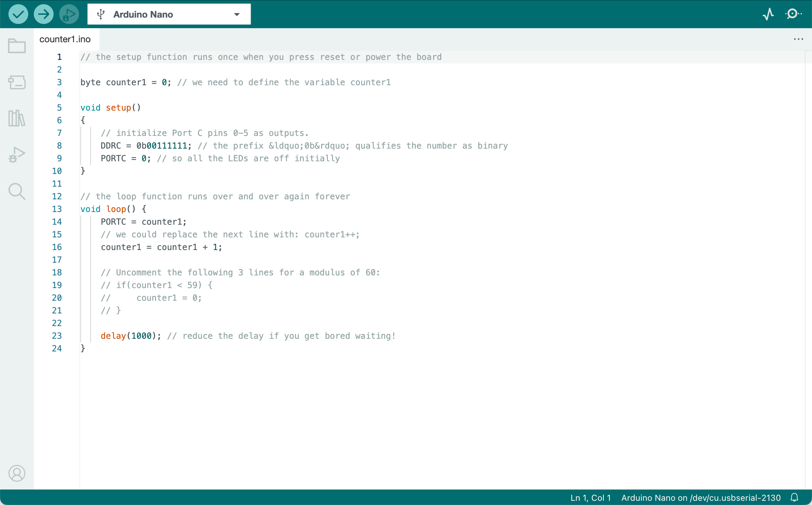Viewport: 812px width, 505px height.
Task: Click line number 23 in the gutter
Action: tap(57, 336)
